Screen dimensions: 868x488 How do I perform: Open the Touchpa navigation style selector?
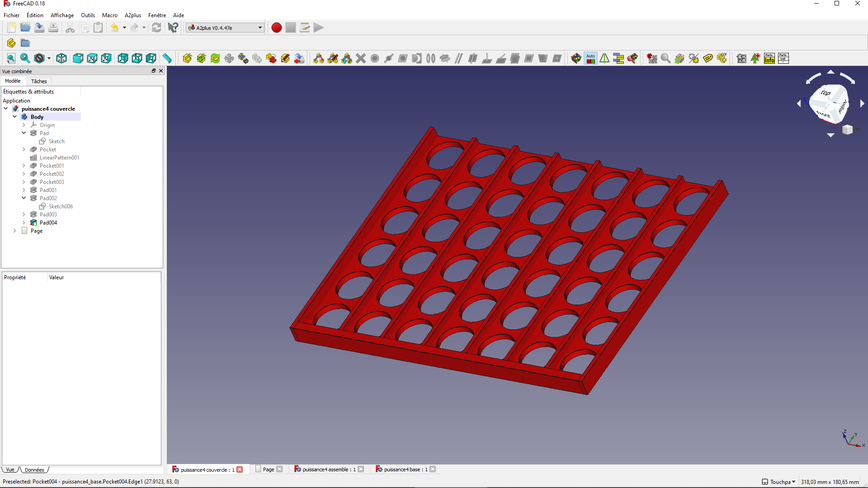(x=779, y=482)
